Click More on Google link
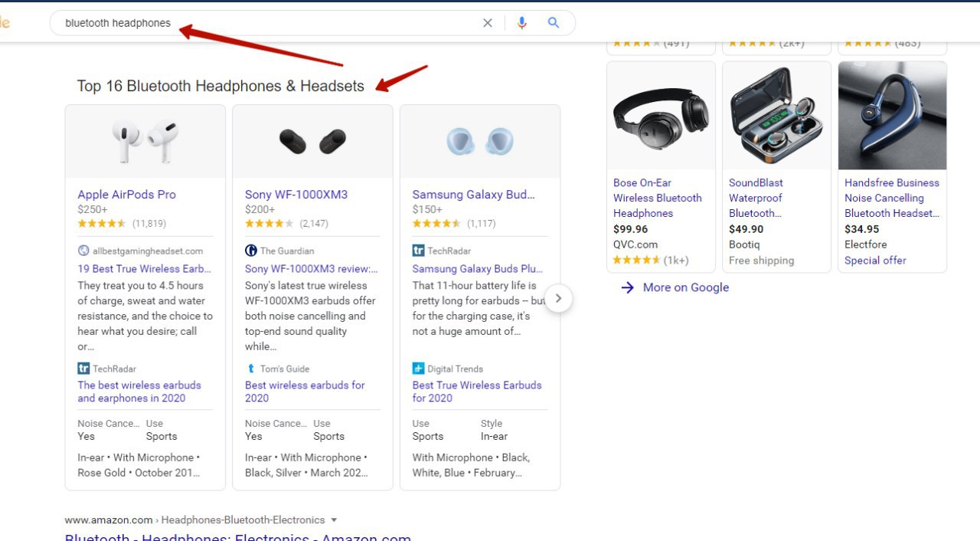980x541 pixels. (x=686, y=287)
